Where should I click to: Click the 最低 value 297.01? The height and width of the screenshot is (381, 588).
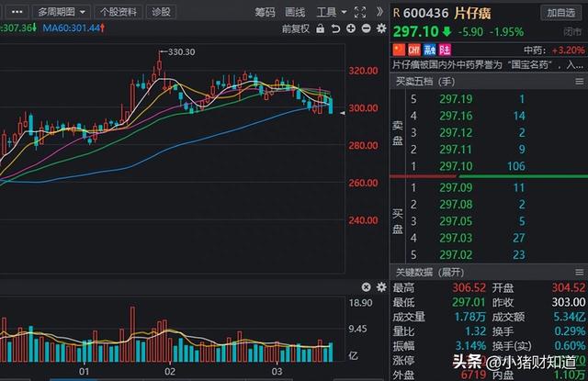[469, 302]
